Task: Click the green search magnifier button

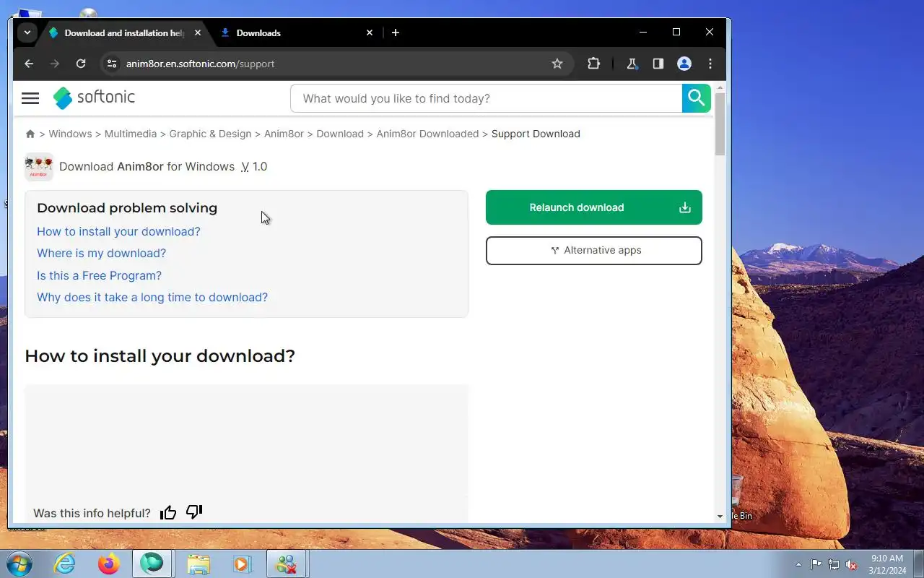Action: tap(696, 98)
